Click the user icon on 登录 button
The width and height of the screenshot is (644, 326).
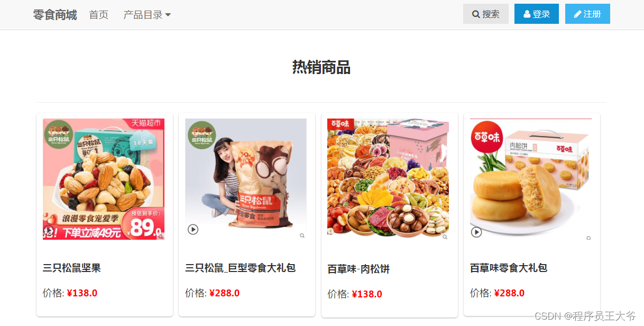point(527,14)
